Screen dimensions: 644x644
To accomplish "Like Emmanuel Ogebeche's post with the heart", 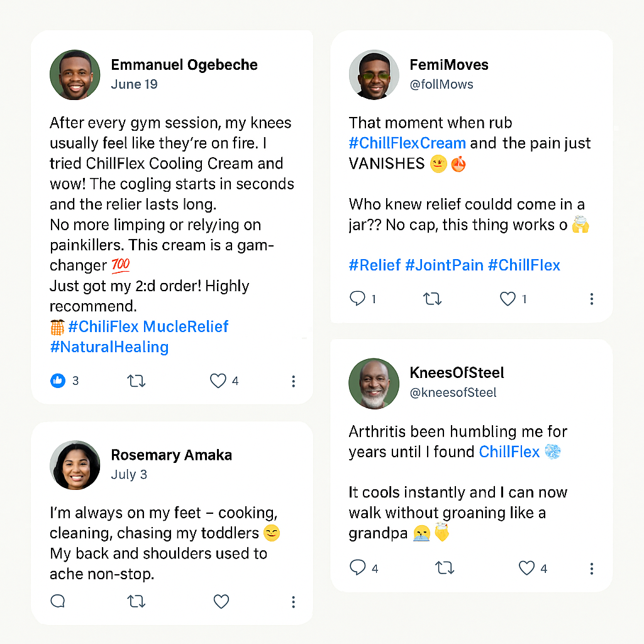I will pos(218,380).
